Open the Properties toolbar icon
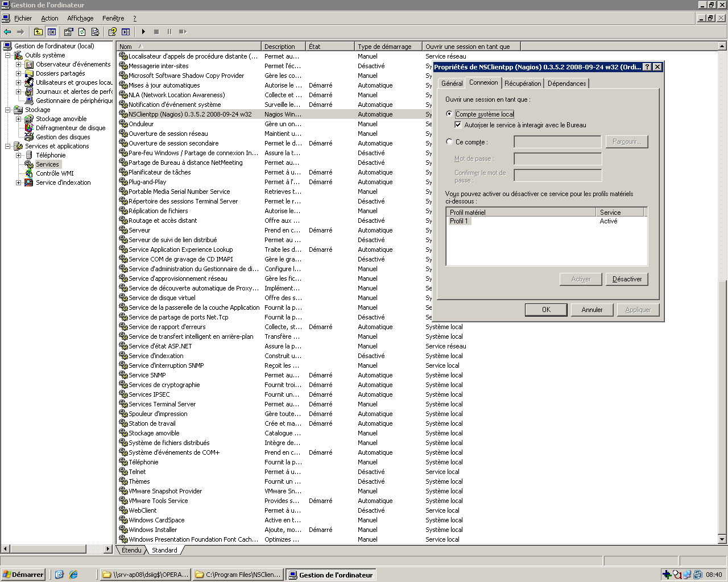 (69, 32)
